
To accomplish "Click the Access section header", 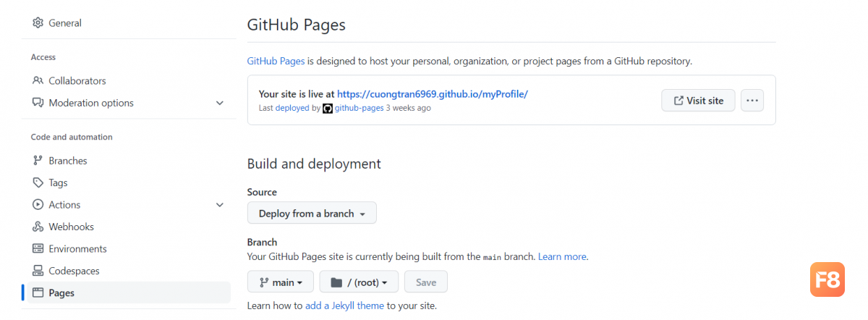I will 43,57.
